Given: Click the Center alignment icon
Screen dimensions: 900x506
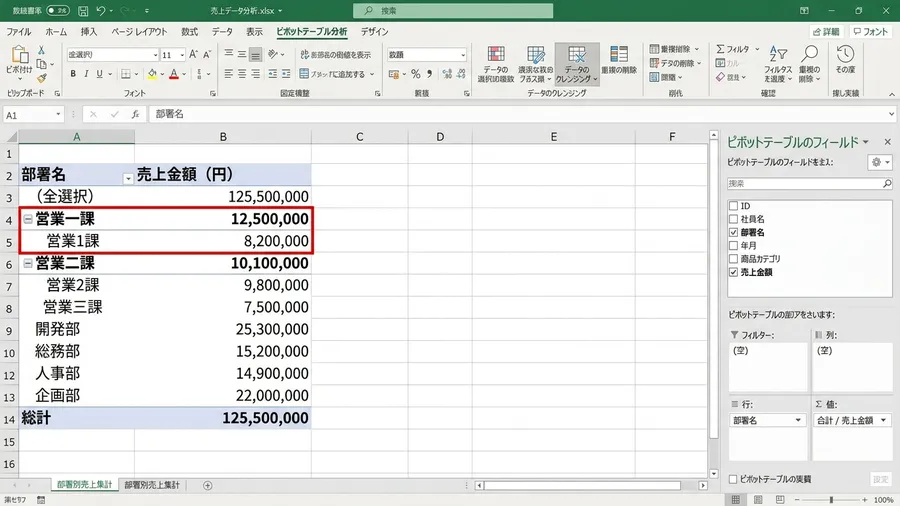Looking at the screenshot, I should pos(242,74).
